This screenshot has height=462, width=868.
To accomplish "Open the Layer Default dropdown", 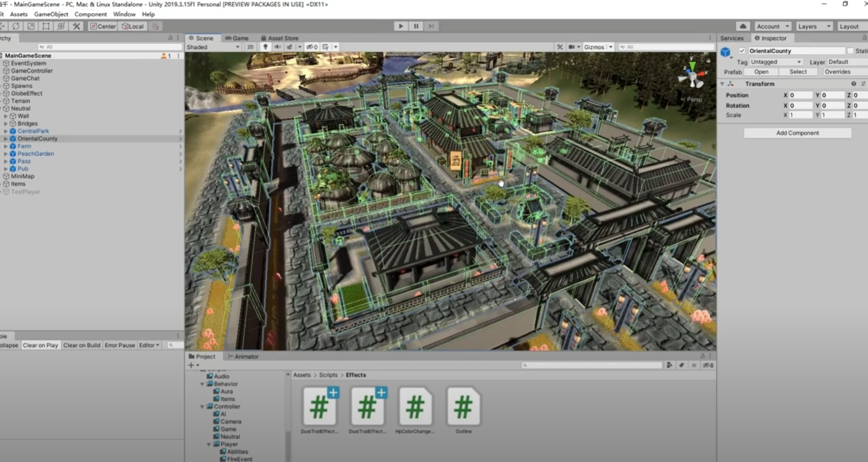I will [847, 62].
